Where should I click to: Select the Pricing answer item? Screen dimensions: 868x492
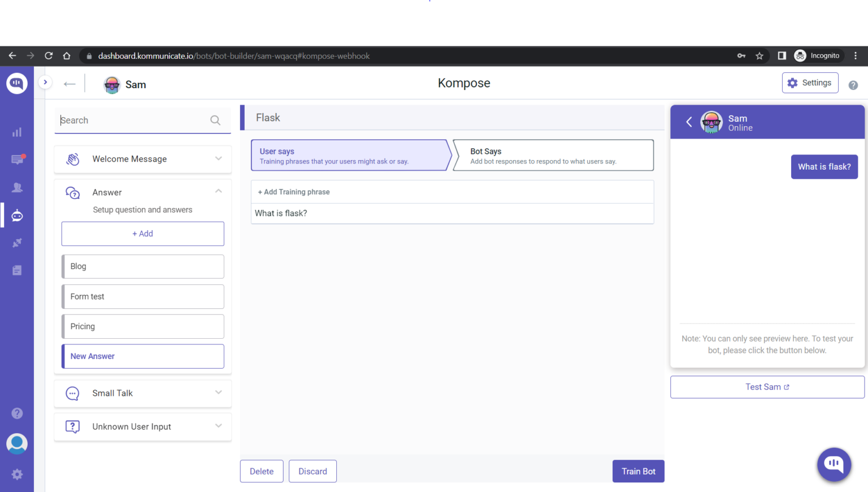click(143, 326)
